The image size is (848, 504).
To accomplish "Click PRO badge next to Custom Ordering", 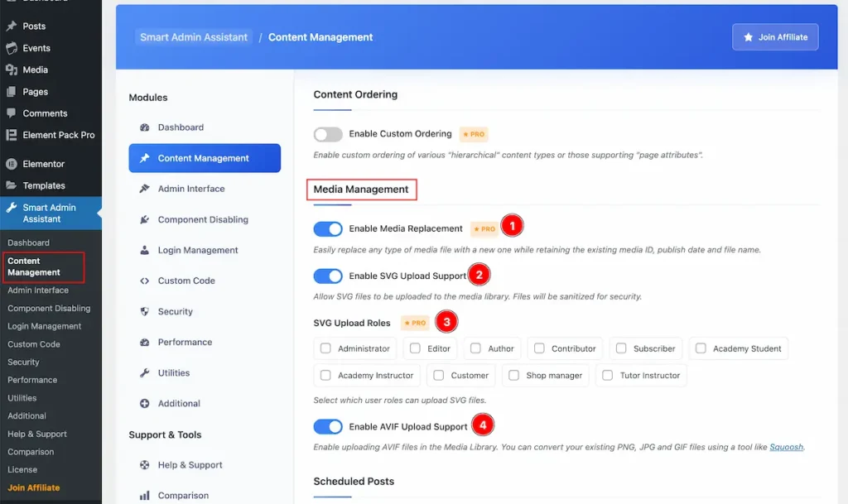I will point(474,134).
